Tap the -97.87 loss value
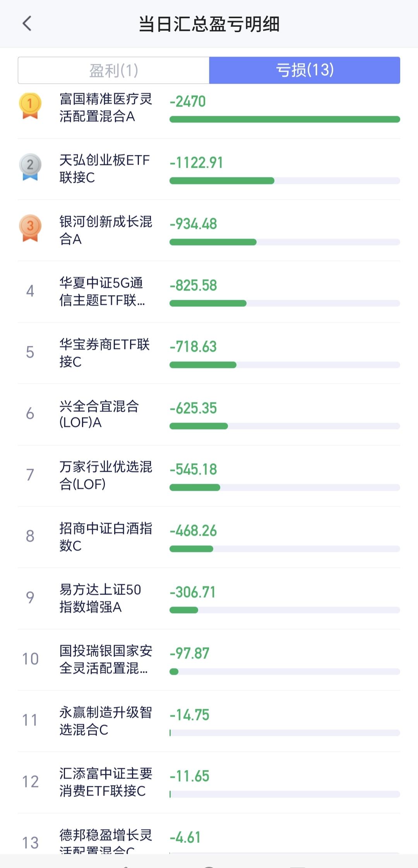418x868 pixels. (x=189, y=653)
